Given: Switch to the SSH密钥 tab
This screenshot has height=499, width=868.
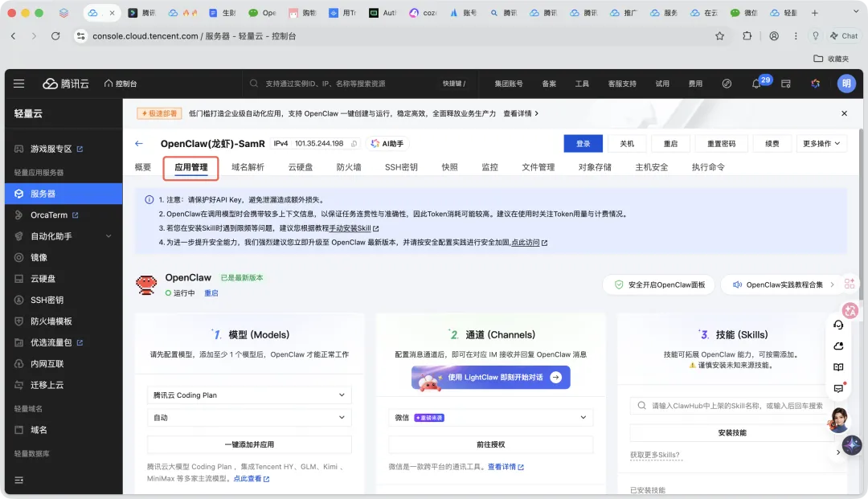Looking at the screenshot, I should [401, 167].
